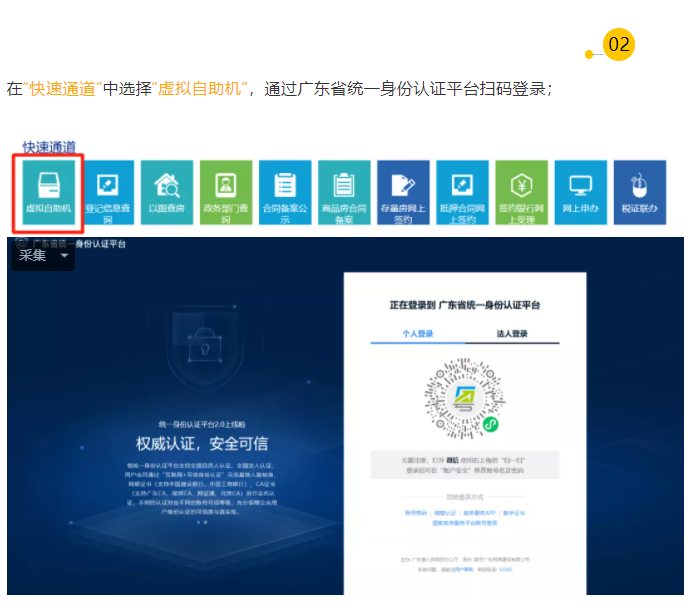
Task: Open the 存量房网上签约 tile
Action: point(403,192)
